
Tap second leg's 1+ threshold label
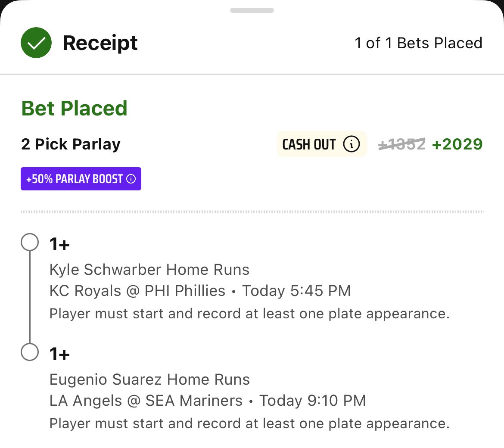(59, 354)
